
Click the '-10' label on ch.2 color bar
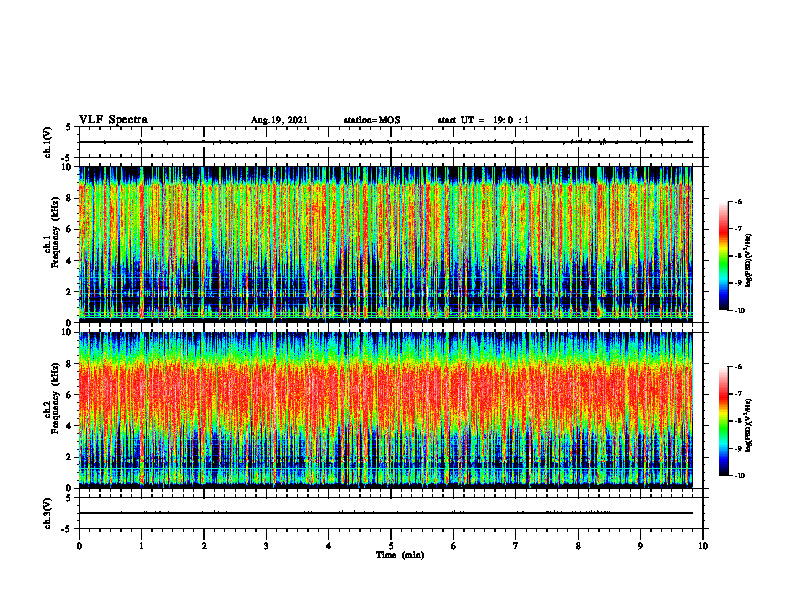[x=740, y=476]
